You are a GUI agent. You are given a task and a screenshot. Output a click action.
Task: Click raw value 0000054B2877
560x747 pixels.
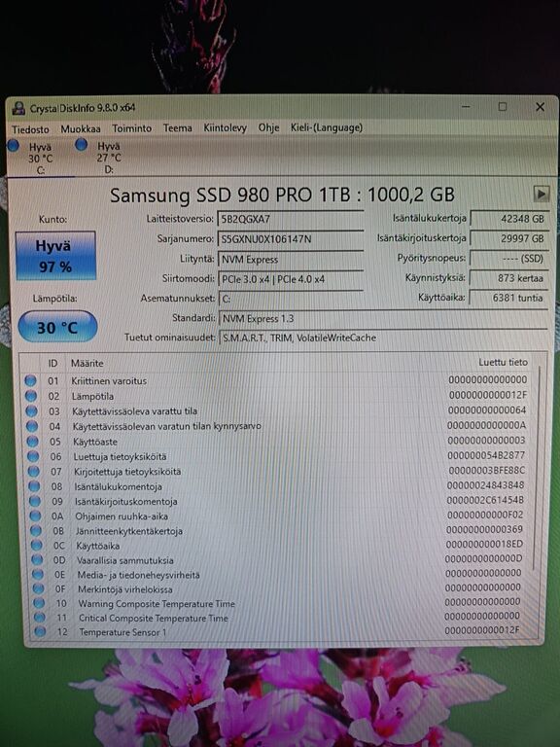486,455
